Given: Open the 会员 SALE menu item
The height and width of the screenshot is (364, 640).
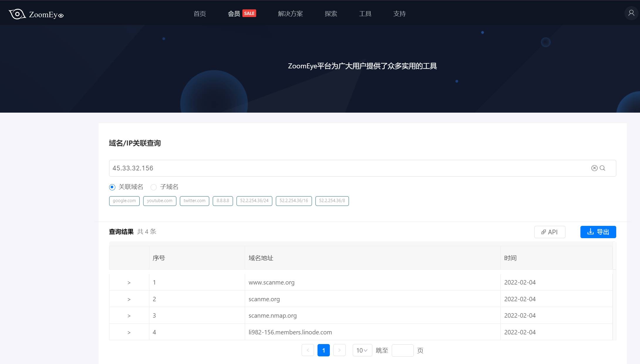Looking at the screenshot, I should (242, 14).
